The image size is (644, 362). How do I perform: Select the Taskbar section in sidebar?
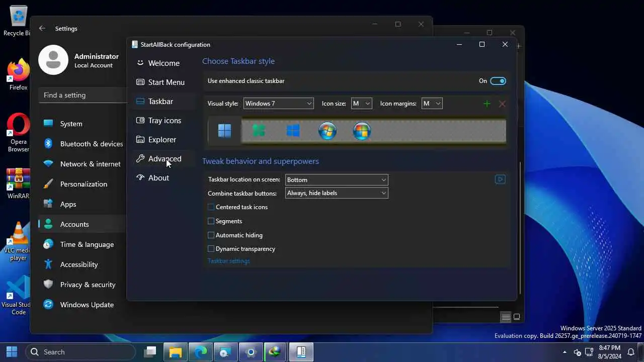point(164,102)
